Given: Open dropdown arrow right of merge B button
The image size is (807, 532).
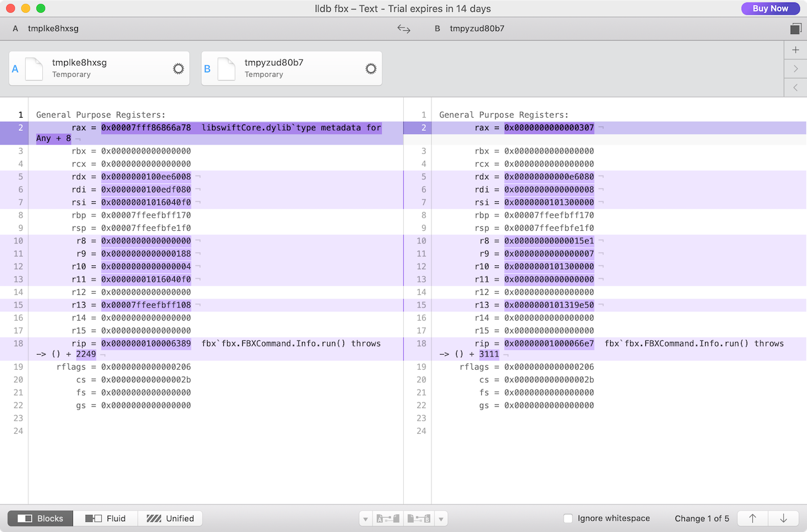Looking at the screenshot, I should [x=442, y=519].
